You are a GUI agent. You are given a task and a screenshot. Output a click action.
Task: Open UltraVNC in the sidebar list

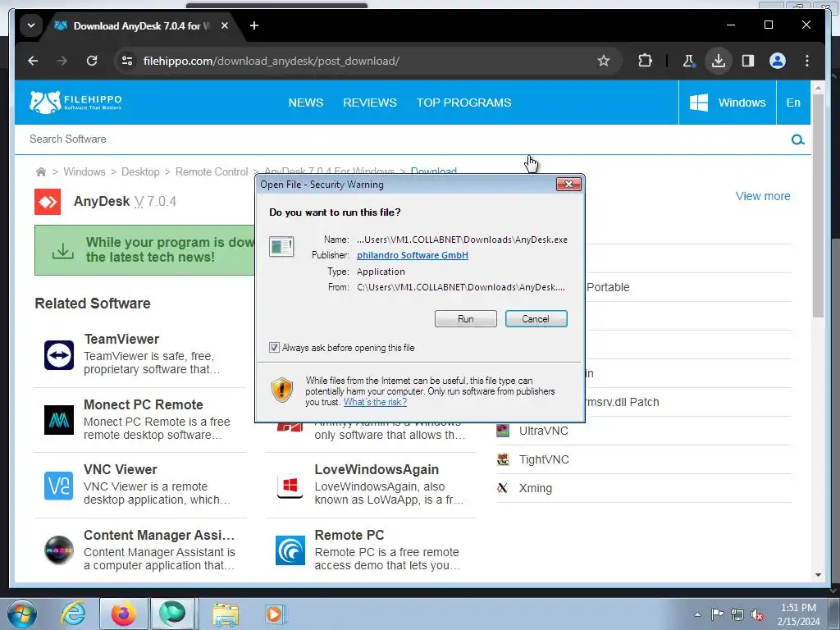click(x=544, y=431)
